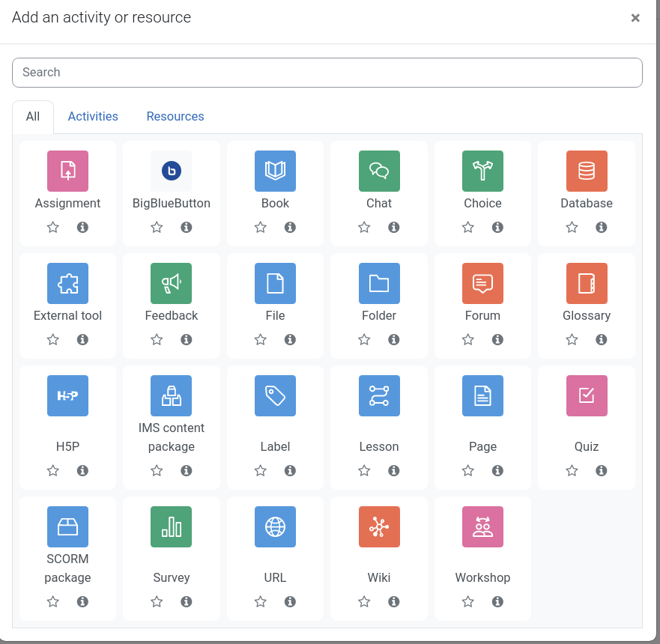This screenshot has height=644, width=660.
Task: Pick the Chat activity icon
Action: click(379, 171)
